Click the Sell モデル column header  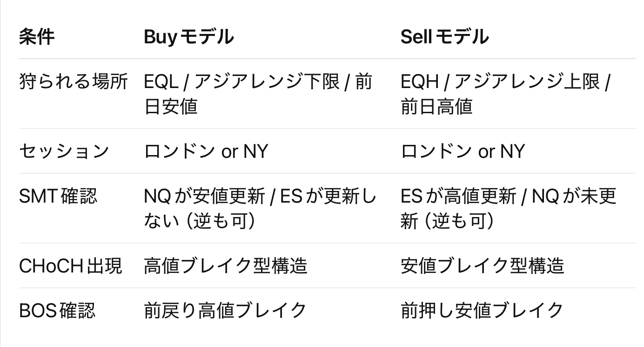point(444,37)
